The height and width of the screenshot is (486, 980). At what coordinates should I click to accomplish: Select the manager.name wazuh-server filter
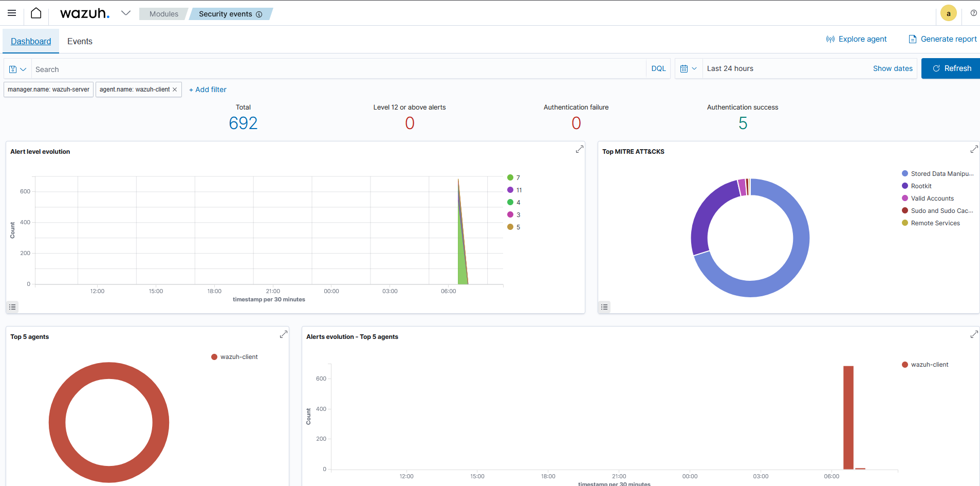48,89
